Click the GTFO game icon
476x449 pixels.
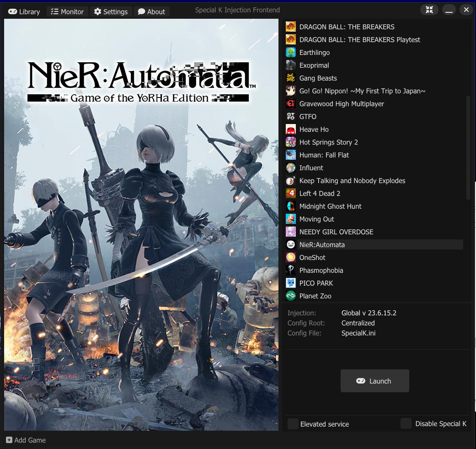coord(290,116)
